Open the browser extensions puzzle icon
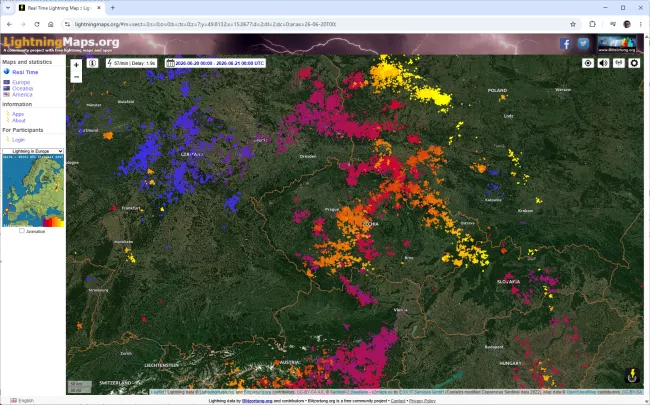Viewport: 650px width, 405px height. [592, 24]
